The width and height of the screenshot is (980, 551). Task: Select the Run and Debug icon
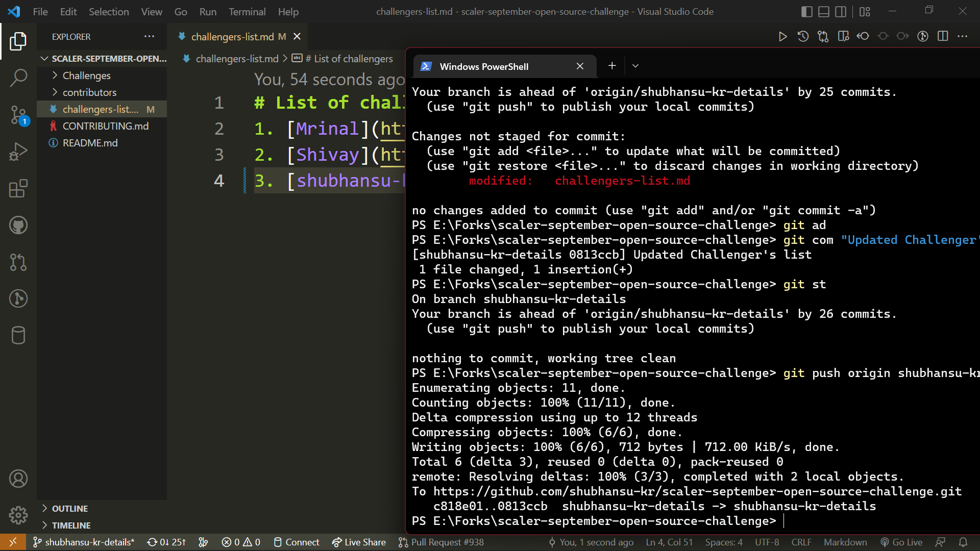tap(18, 151)
